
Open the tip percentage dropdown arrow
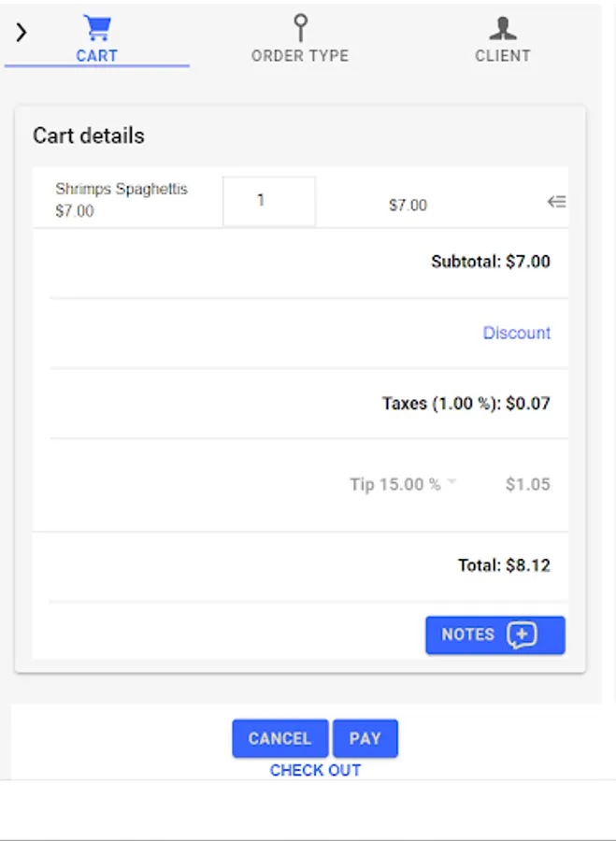tap(452, 482)
